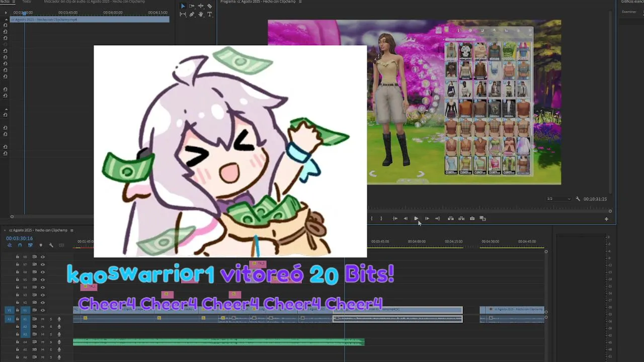
Task: Solo audio track A6
Action: coord(51,357)
